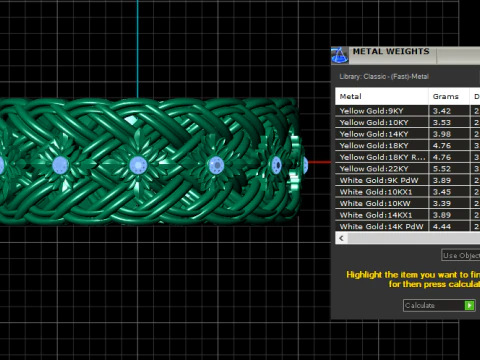Select the Grams column header
480x360 pixels.
click(x=449, y=96)
